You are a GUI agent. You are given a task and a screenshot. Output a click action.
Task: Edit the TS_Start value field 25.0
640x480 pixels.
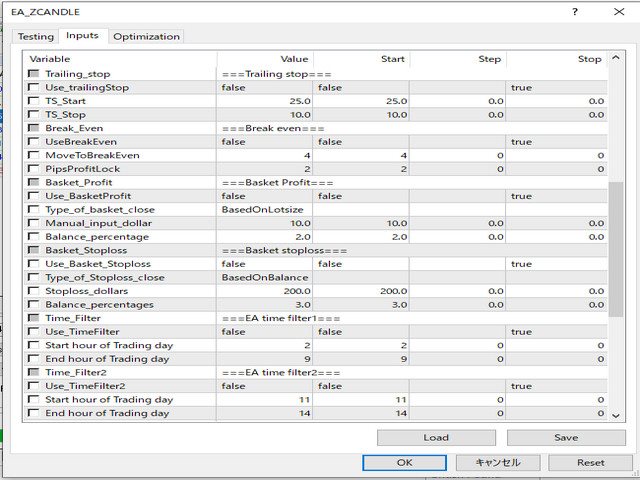click(265, 101)
